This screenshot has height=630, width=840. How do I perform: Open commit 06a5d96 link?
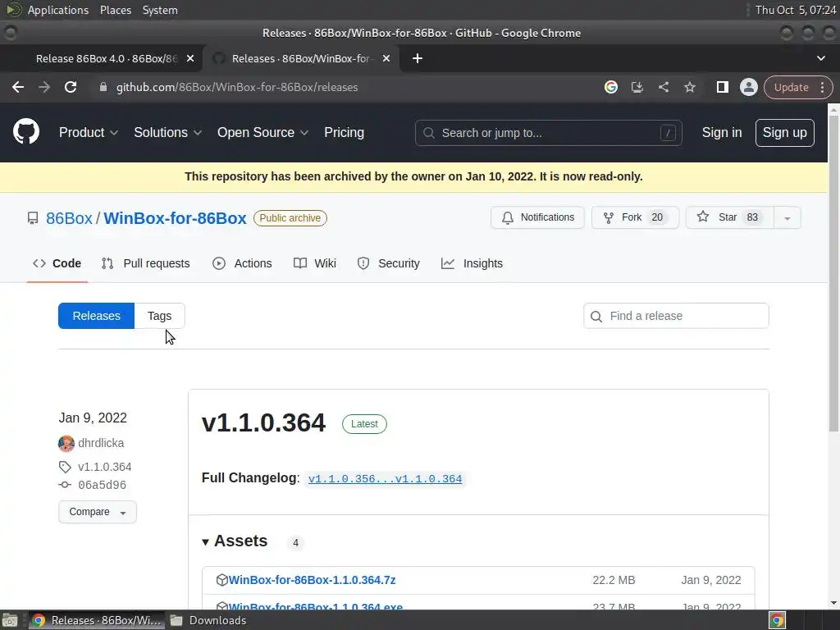102,485
